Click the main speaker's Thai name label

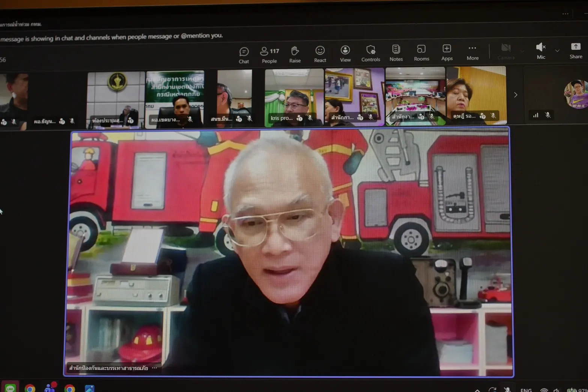108,368
